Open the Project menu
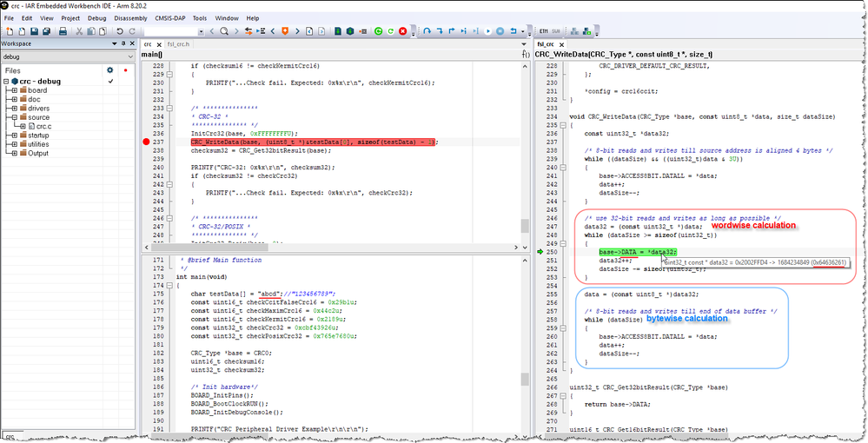868x443 pixels. (x=70, y=18)
